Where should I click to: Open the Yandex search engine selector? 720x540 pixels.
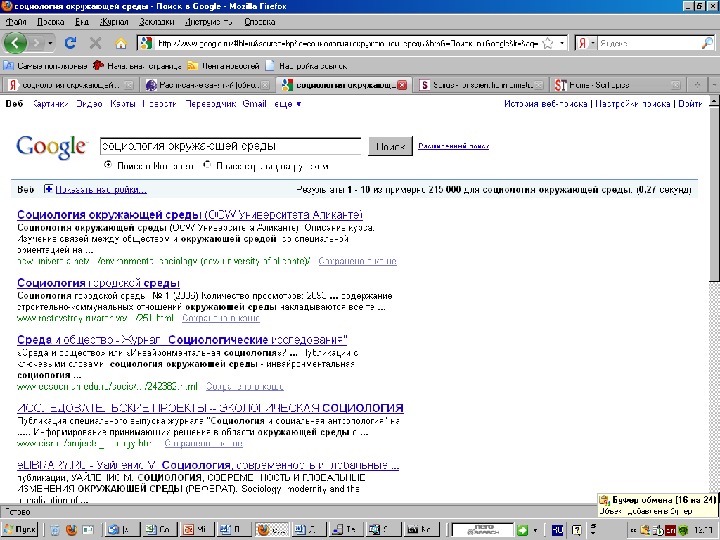[x=586, y=43]
